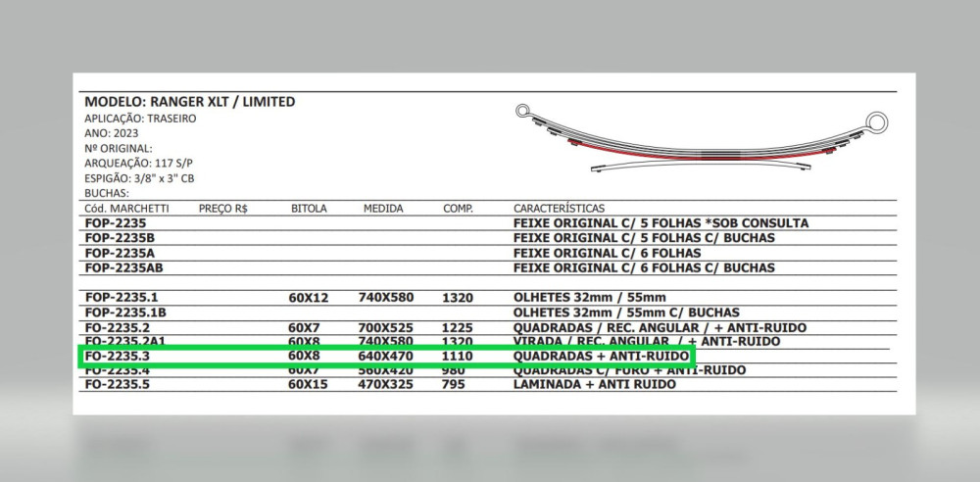Click the 60X12 bitola value
Viewport: 980px width, 482px height.
tap(308, 298)
